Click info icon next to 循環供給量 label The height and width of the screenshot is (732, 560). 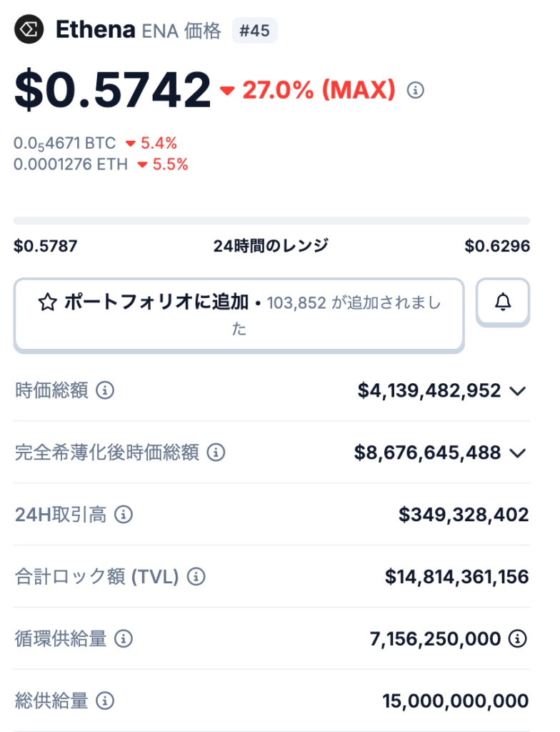tap(124, 638)
